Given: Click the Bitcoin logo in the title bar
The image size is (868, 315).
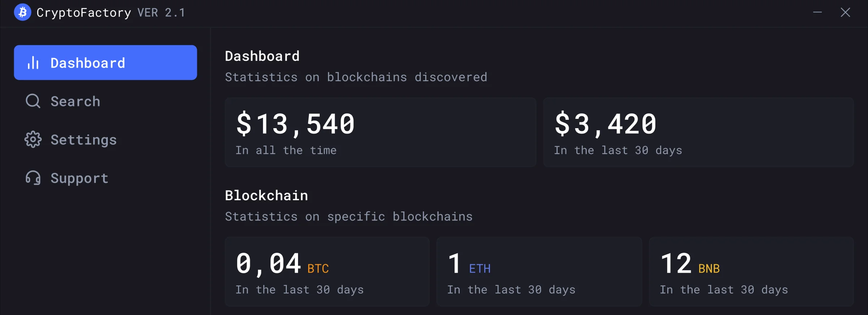Looking at the screenshot, I should pyautogui.click(x=22, y=12).
